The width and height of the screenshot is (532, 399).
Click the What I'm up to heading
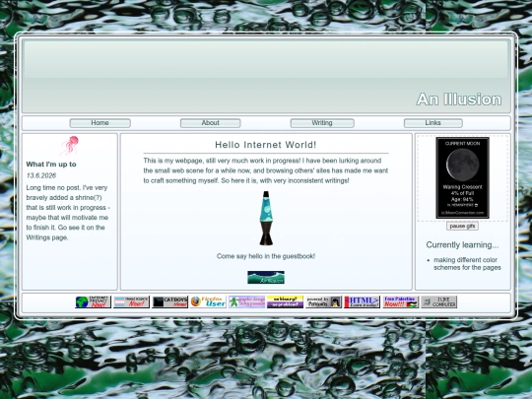(x=51, y=165)
